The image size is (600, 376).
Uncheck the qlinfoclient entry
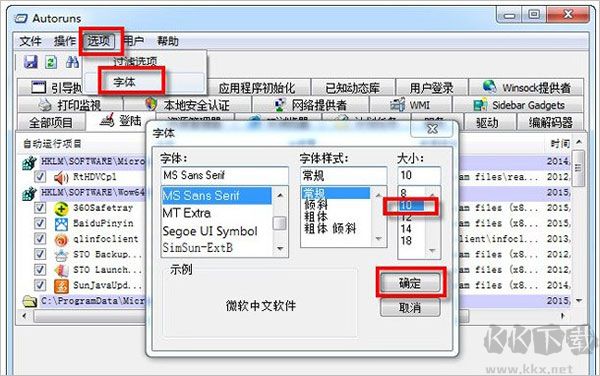[x=40, y=238]
